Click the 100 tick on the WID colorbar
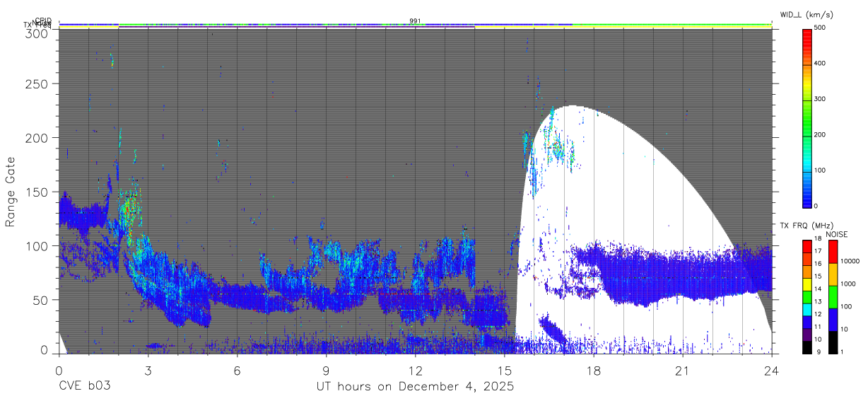Image resolution: width=868 pixels, height=401 pixels. point(821,170)
